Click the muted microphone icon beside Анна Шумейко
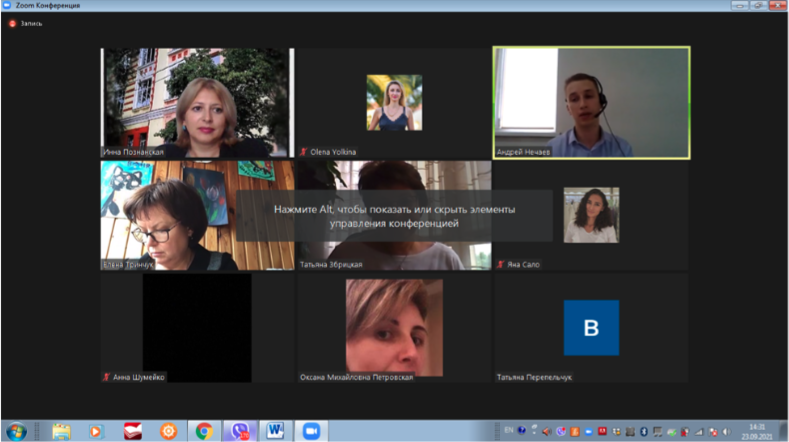The width and height of the screenshot is (789, 442). pyautogui.click(x=107, y=377)
